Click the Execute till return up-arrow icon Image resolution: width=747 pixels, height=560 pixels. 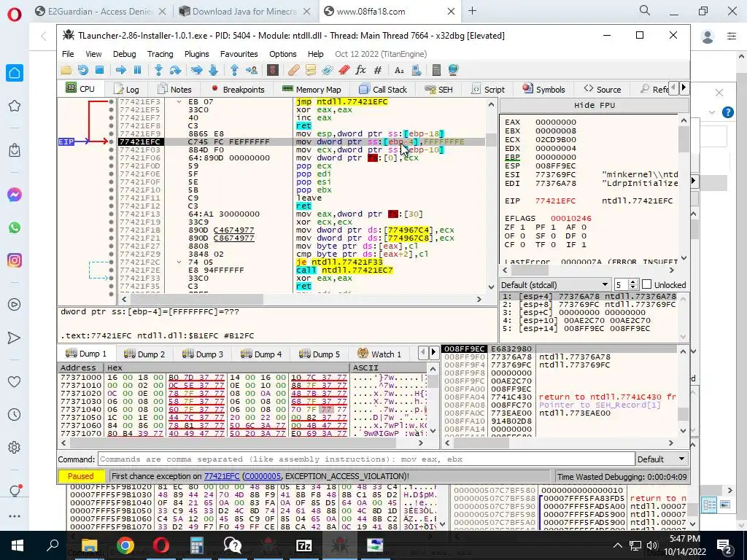point(234,71)
